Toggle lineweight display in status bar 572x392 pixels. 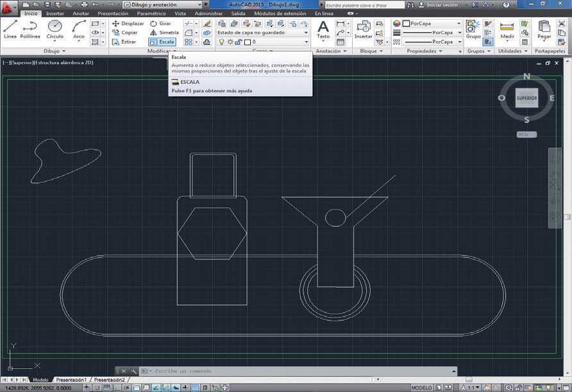(185, 388)
